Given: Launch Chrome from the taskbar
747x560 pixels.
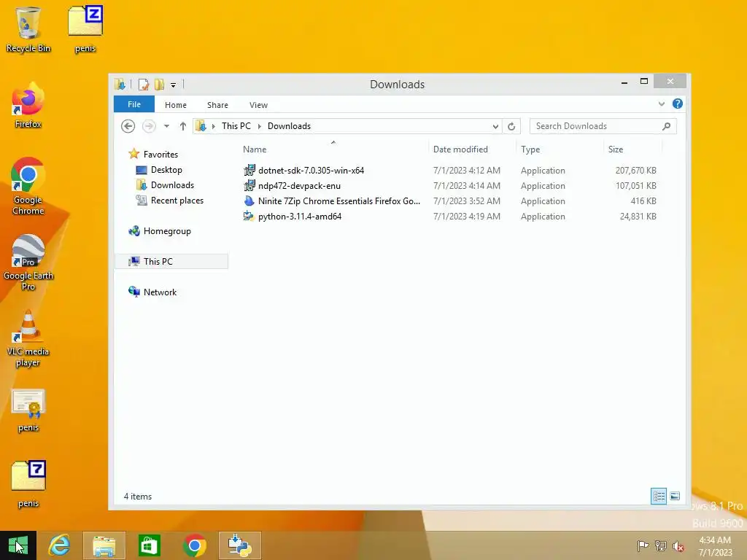Looking at the screenshot, I should [194, 545].
